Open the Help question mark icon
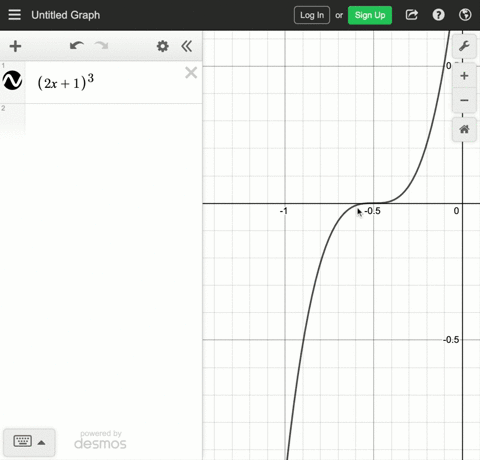 point(438,15)
